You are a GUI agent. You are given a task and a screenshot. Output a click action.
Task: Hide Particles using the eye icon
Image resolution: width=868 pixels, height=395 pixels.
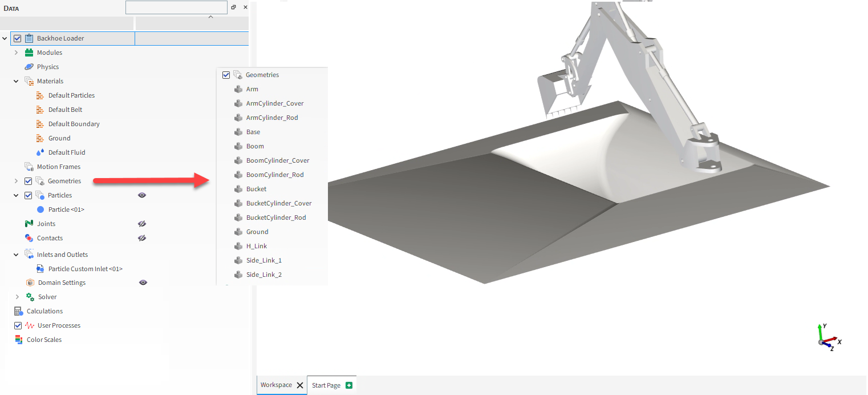click(142, 195)
